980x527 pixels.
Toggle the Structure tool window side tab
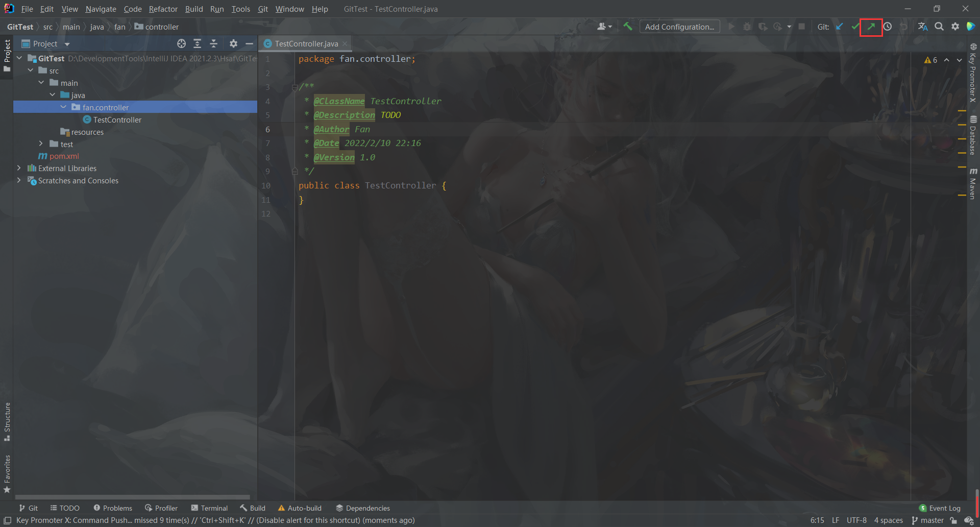[7, 422]
